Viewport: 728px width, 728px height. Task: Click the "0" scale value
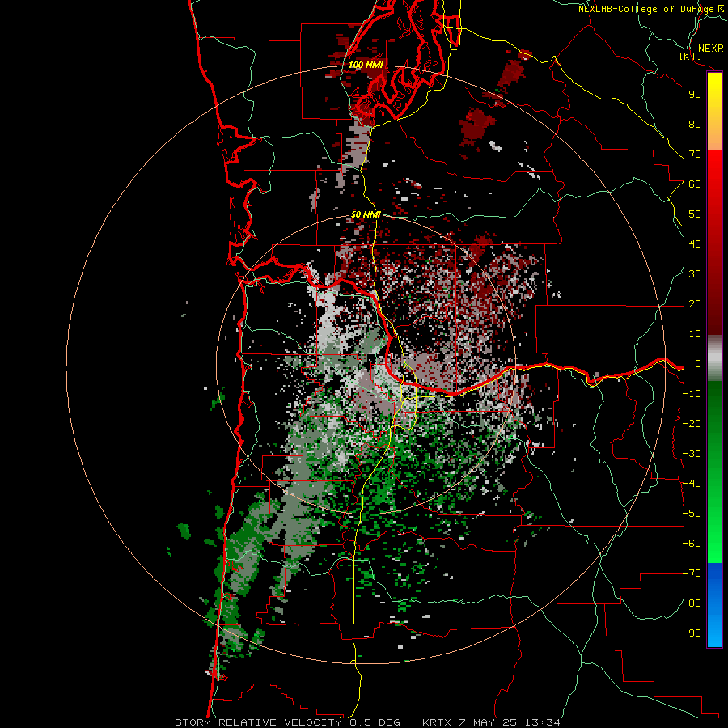(698, 363)
